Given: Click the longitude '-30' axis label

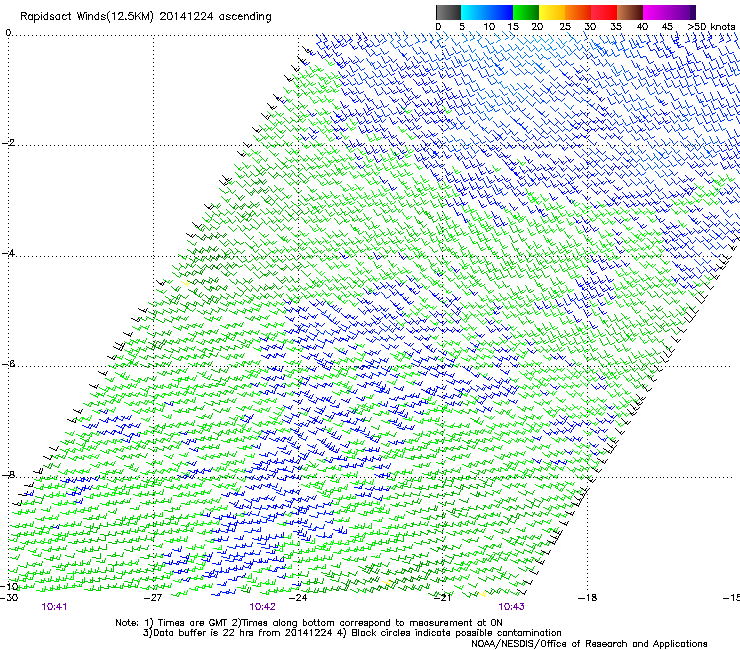Looking at the screenshot, I should pyautogui.click(x=9, y=598).
